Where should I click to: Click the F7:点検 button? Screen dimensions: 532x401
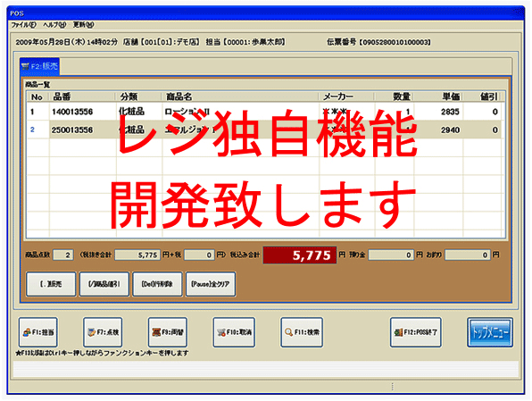click(x=103, y=332)
